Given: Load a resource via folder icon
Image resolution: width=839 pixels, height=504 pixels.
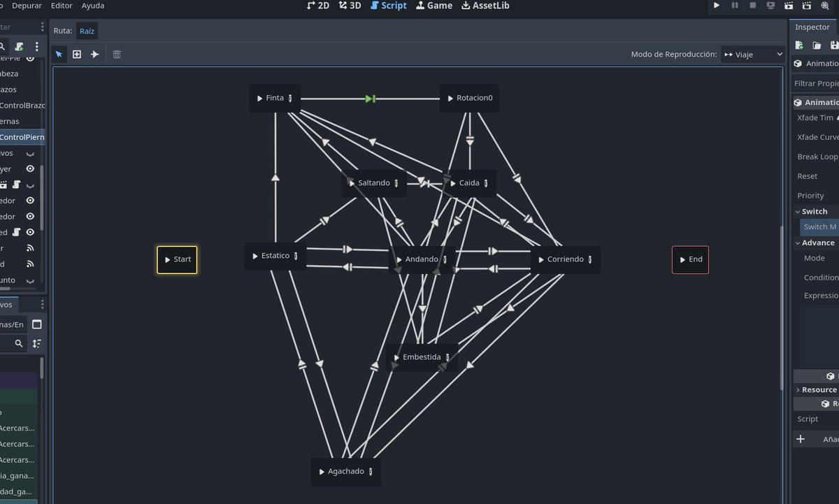Looking at the screenshot, I should [817, 45].
